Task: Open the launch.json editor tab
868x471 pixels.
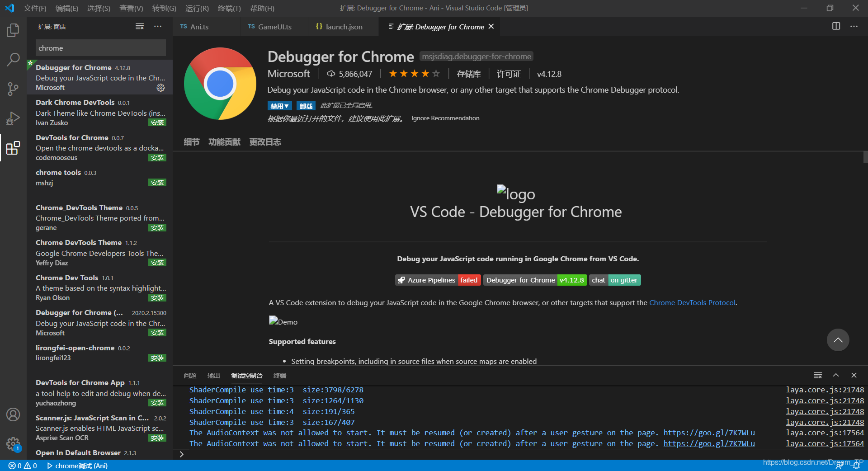Action: point(344,27)
